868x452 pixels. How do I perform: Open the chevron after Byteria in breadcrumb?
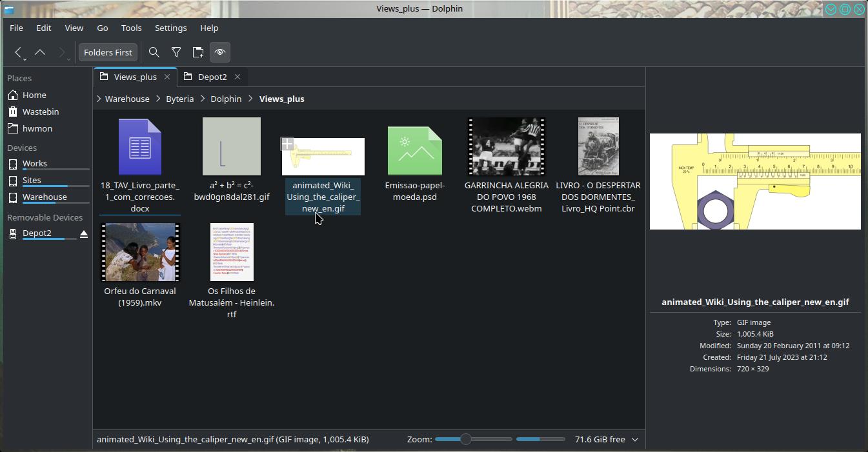pyautogui.click(x=202, y=99)
